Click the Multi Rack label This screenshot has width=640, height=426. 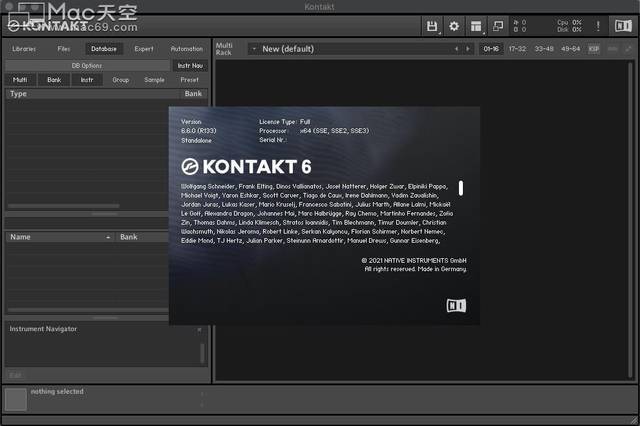coord(224,49)
